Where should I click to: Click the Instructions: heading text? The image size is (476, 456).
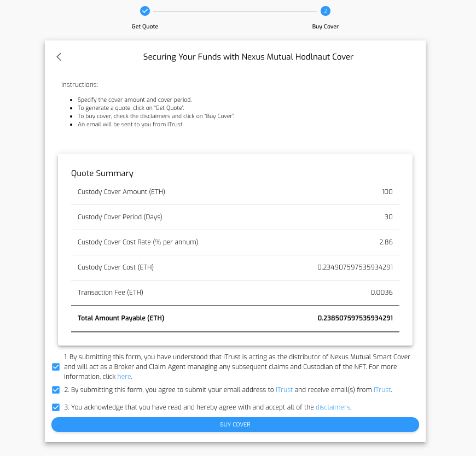[x=79, y=85]
